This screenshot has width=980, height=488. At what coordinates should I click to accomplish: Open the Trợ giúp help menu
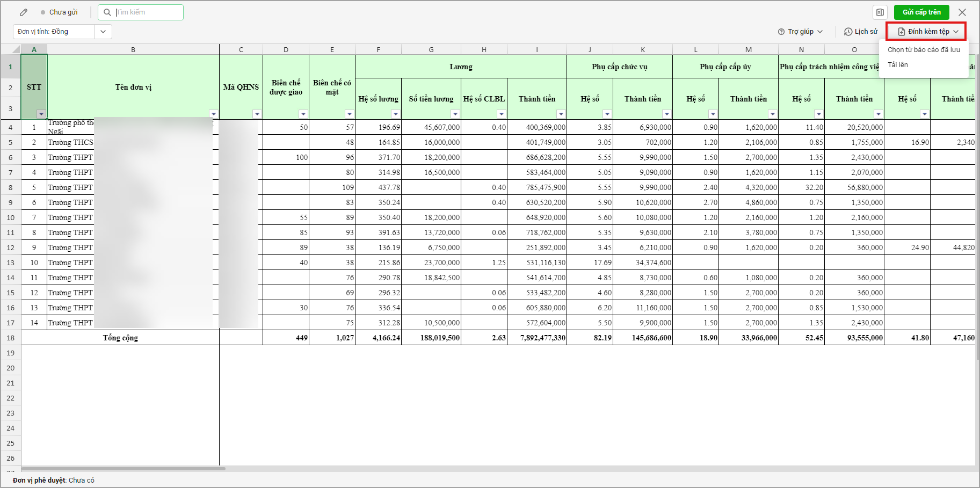click(x=800, y=32)
